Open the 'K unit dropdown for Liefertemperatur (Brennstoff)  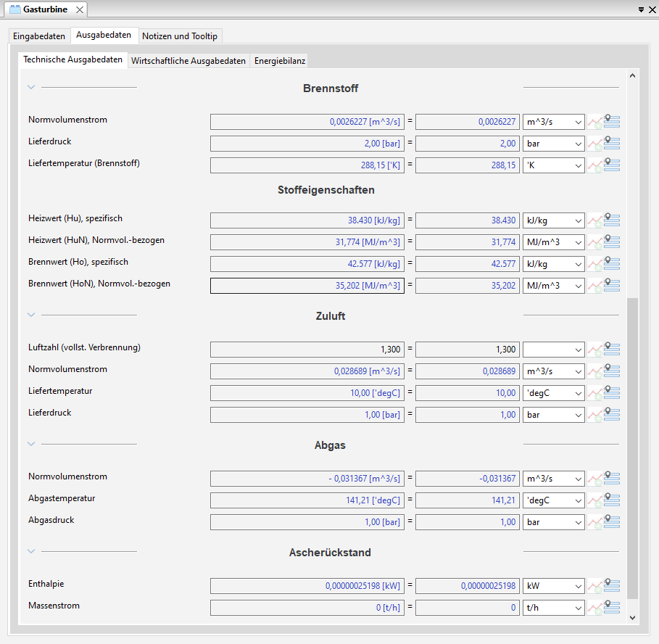point(553,165)
